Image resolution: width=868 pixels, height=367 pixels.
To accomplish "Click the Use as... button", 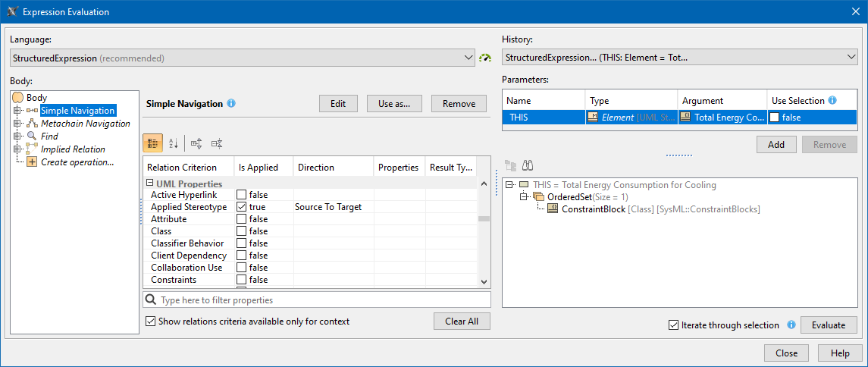I will point(394,104).
